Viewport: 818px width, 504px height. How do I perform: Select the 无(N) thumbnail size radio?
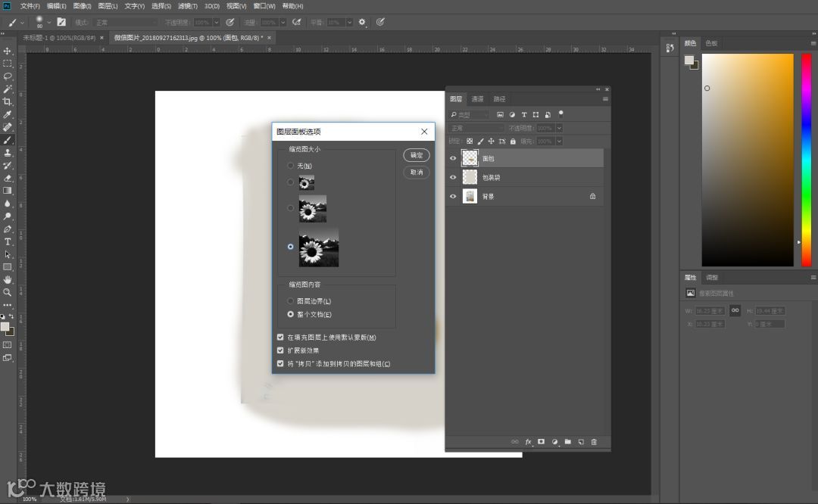click(x=291, y=166)
